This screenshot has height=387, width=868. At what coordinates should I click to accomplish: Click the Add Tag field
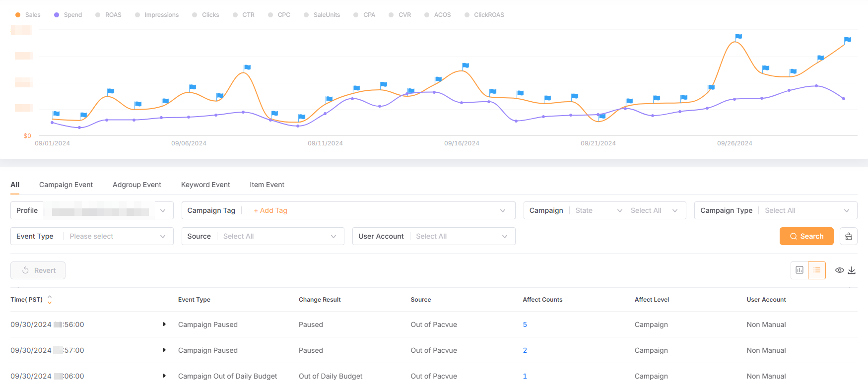coord(271,211)
